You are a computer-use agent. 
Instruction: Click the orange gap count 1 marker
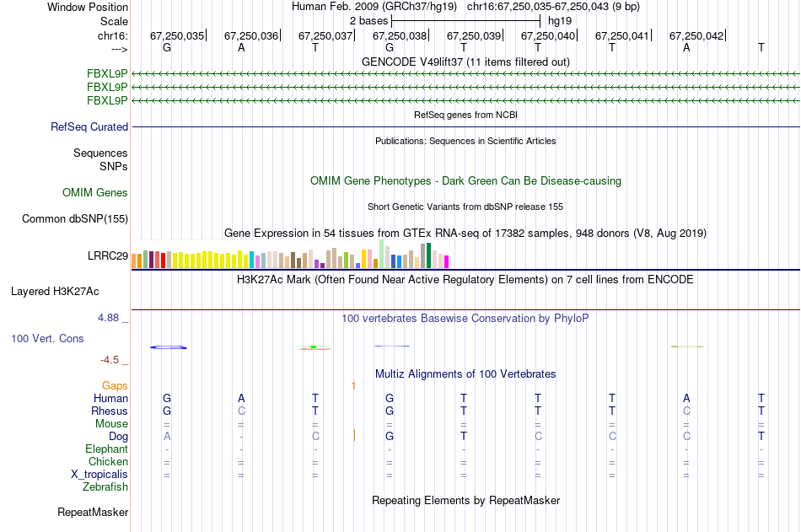coord(353,386)
